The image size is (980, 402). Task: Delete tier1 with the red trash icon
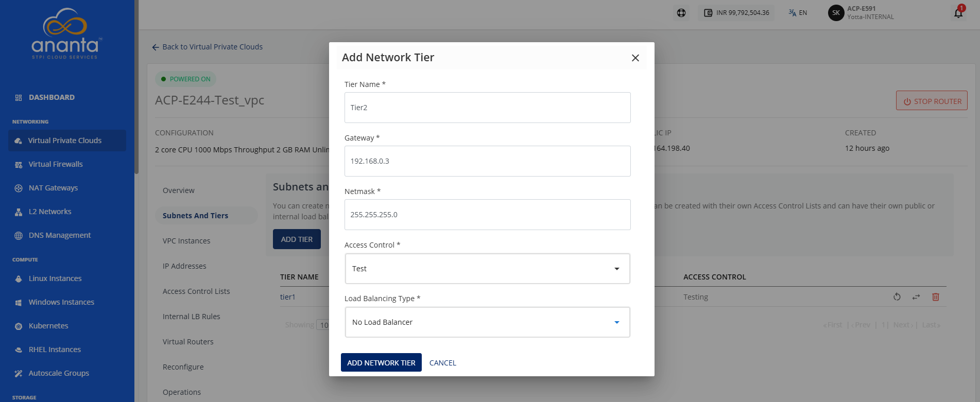(x=936, y=297)
